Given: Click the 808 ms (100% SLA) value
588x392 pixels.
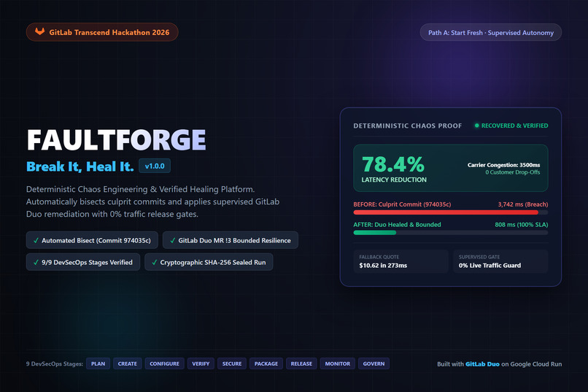Looking at the screenshot, I should pos(522,225).
